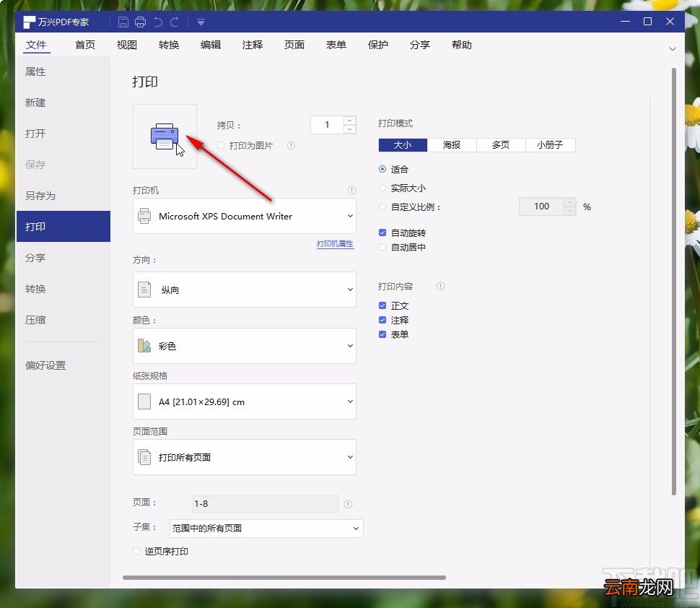Open the 帮助 menu tab
Screen dimensions: 700x608
point(462,45)
